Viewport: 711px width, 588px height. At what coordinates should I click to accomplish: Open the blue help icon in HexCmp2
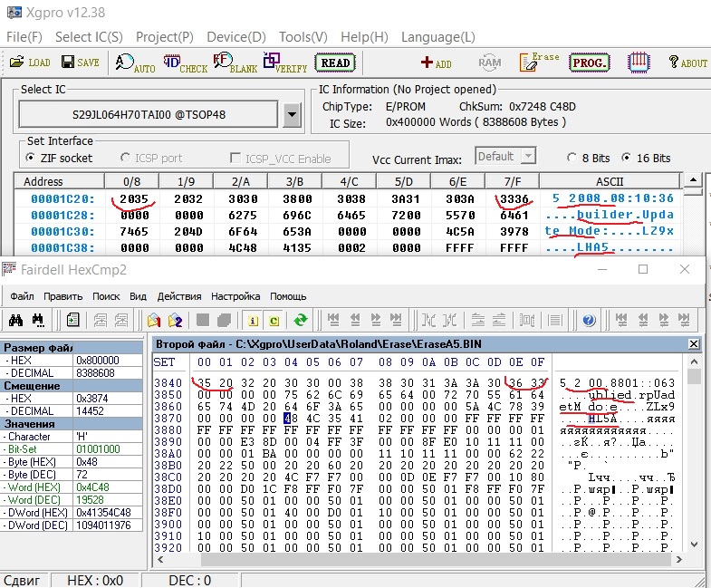(x=589, y=320)
